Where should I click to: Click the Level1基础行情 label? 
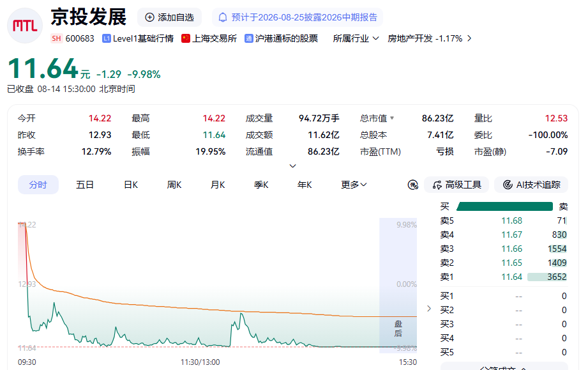[x=143, y=38]
